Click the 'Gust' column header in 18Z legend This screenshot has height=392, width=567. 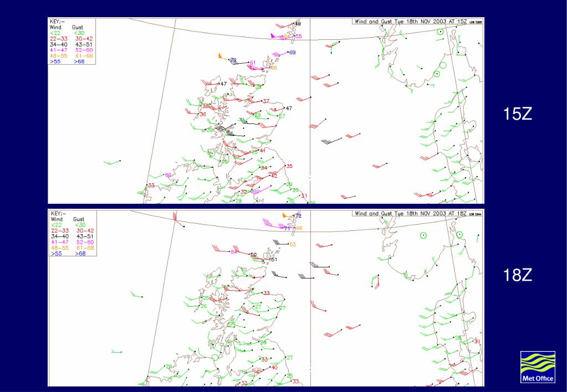(x=79, y=219)
